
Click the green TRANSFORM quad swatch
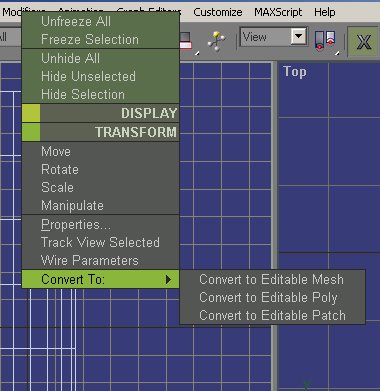click(31, 132)
